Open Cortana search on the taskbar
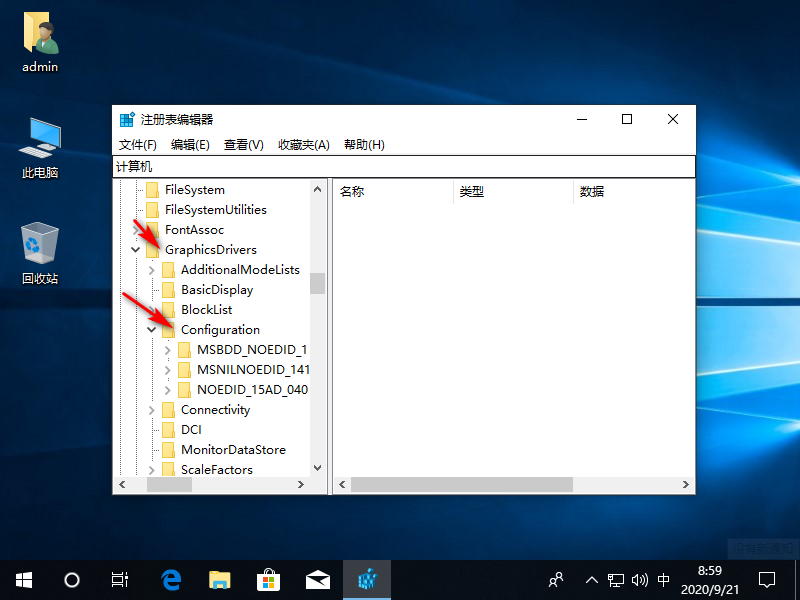The image size is (800, 600). (x=70, y=579)
